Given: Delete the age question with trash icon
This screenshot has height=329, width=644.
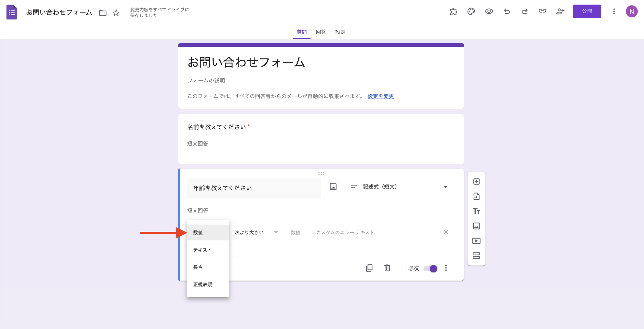Looking at the screenshot, I should pos(387,268).
